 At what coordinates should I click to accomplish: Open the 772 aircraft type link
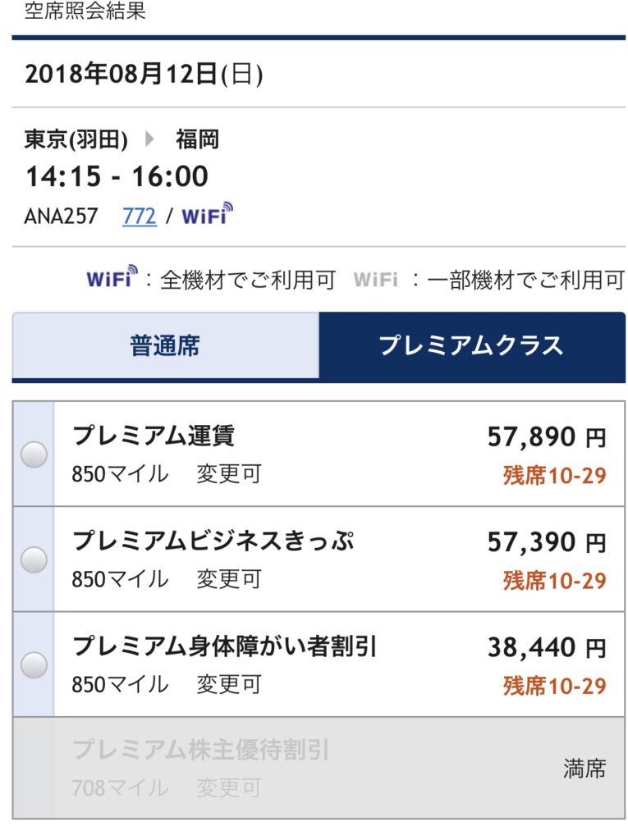140,217
